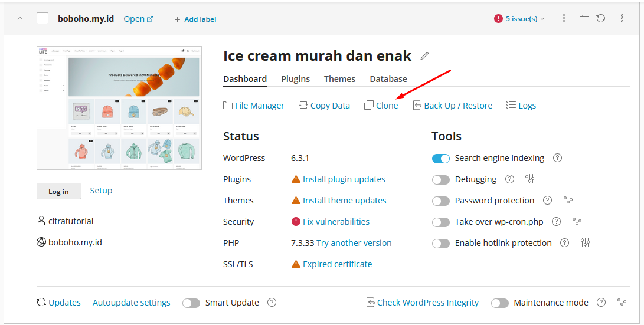Click Fix vulnerabilities

[x=336, y=222]
